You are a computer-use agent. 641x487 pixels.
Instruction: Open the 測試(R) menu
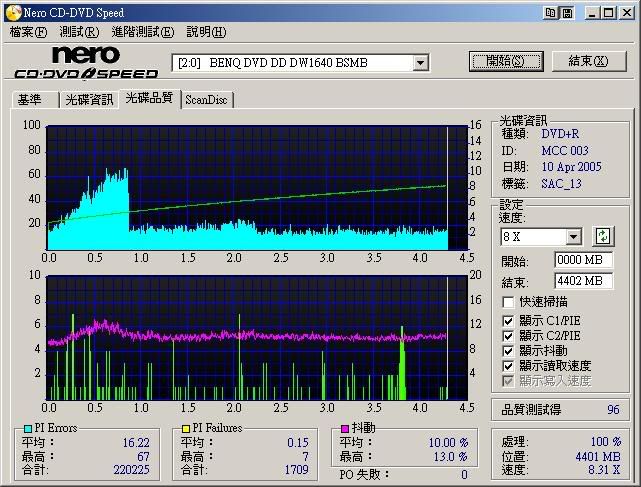pos(79,32)
